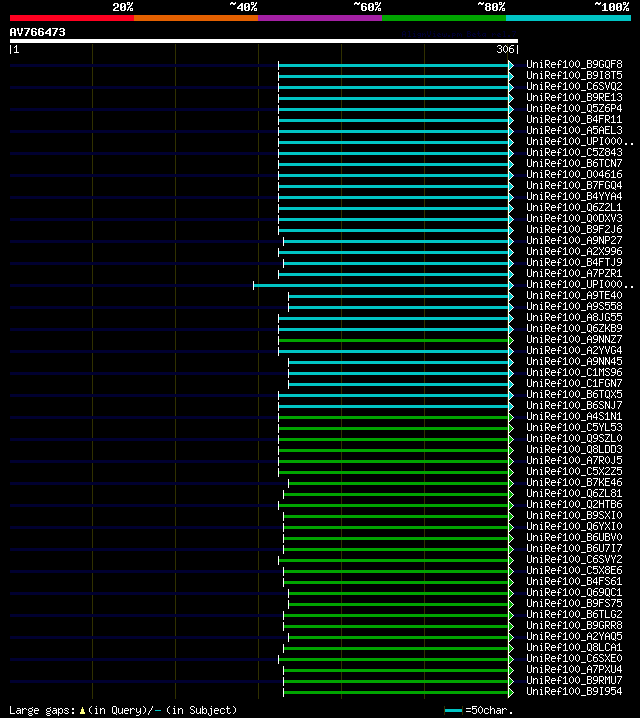Click the UniRef100_A9TE40 label
Viewport: 640px width, 718px height.
574,295
